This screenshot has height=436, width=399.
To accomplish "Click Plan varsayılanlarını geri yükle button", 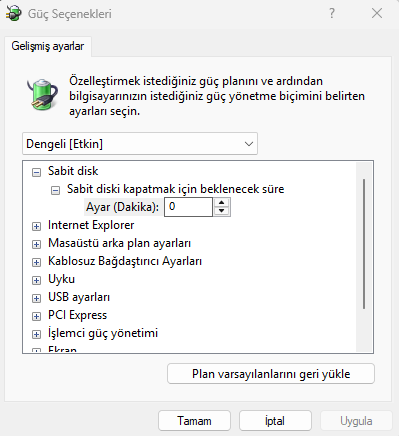I will (x=271, y=374).
